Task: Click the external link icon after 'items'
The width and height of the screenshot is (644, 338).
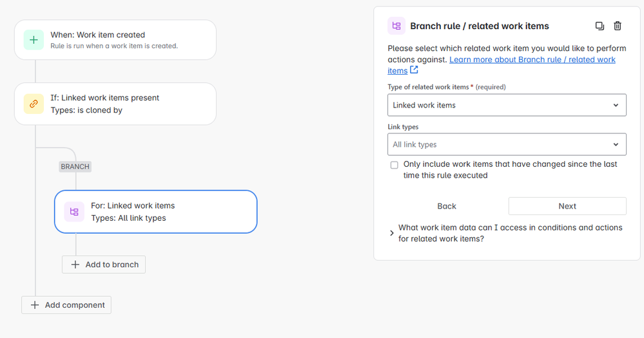Action: tap(414, 70)
